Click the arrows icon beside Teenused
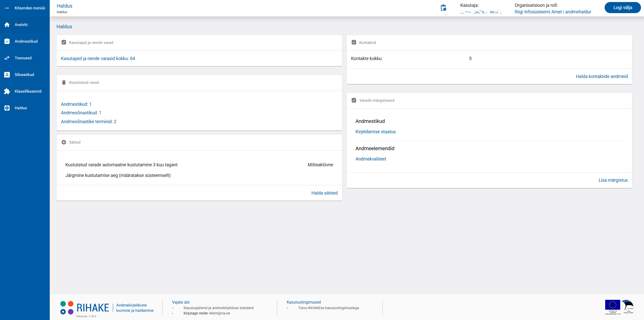The width and height of the screenshot is (644, 320). point(7,58)
